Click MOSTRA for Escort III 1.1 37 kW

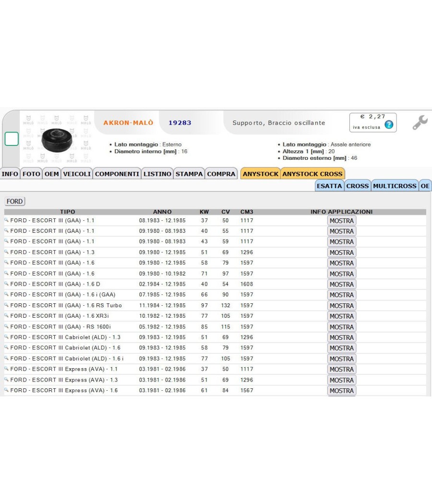tap(342, 221)
